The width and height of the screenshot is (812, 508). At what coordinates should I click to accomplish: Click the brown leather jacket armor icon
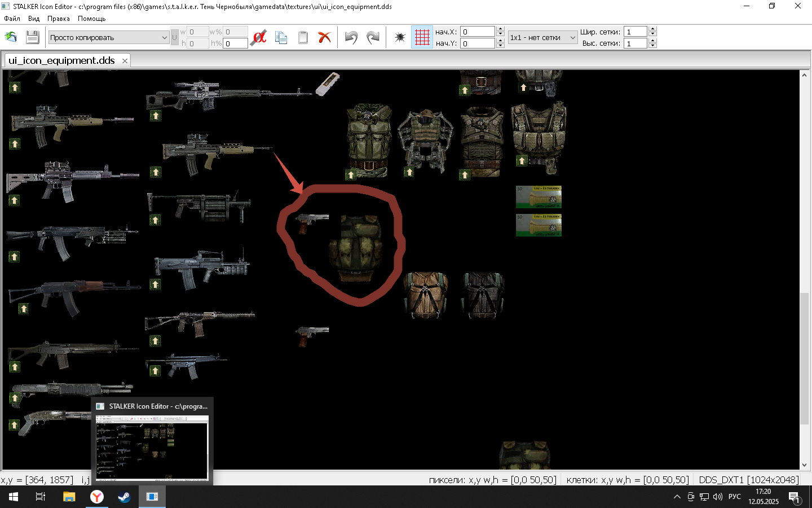point(426,295)
